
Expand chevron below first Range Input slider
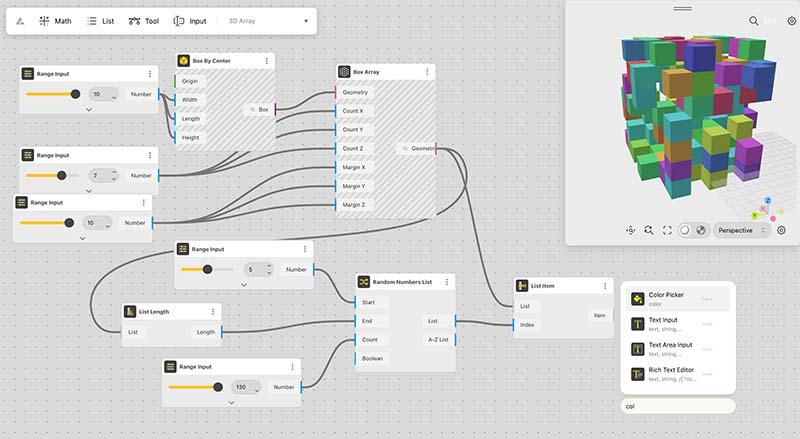click(89, 109)
